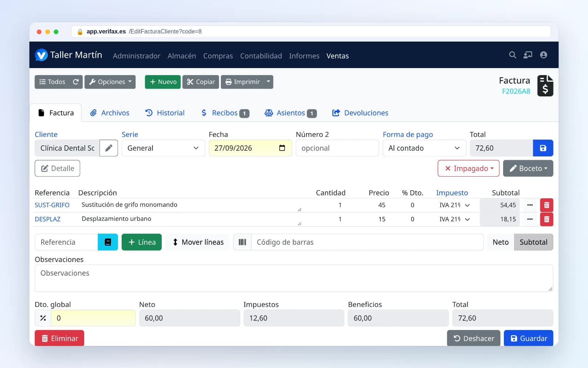Click the search magnifier icon in navbar
Screen dimensions: 588x368
coord(512,55)
